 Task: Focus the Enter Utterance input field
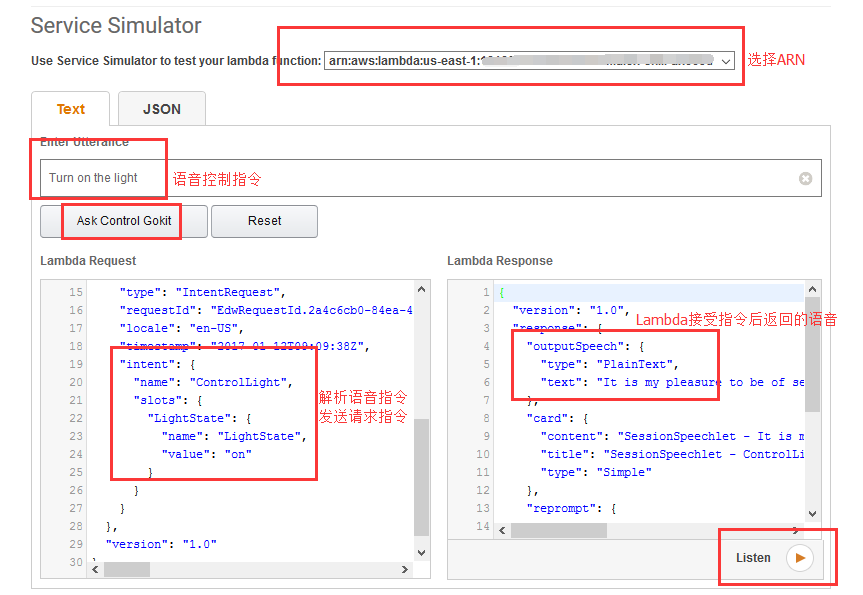coord(420,179)
